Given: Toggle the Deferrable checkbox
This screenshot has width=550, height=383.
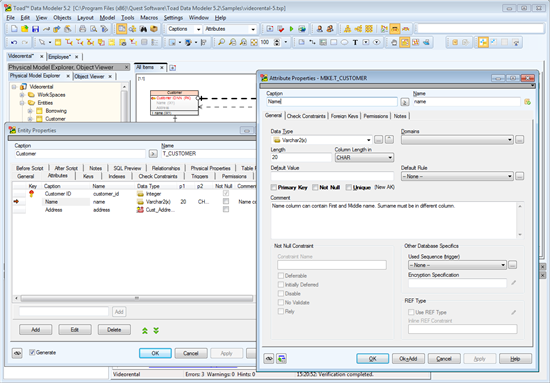Looking at the screenshot, I should point(281,276).
